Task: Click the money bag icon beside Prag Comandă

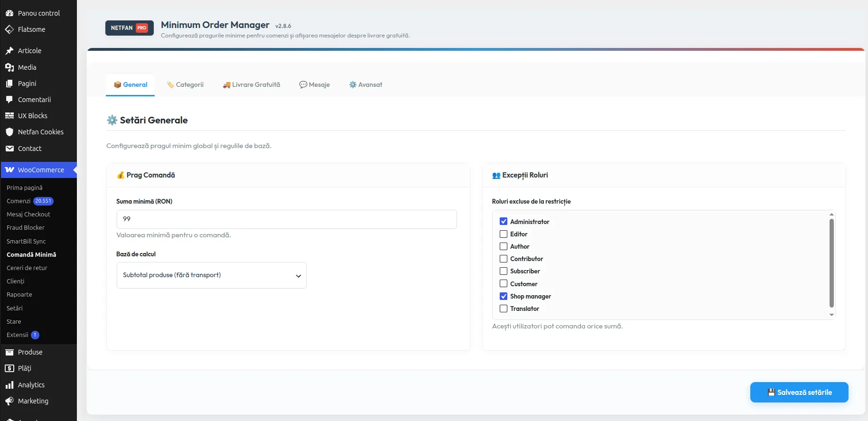Action: (121, 175)
